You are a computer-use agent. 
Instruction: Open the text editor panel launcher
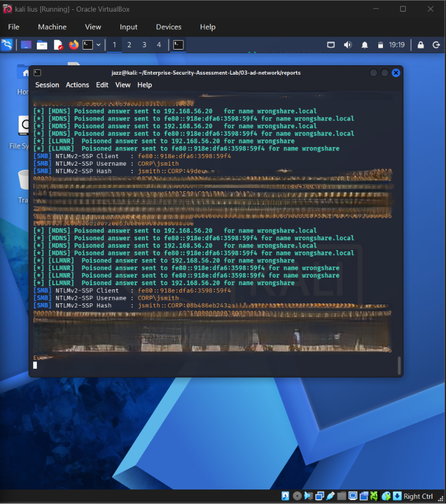58,45
